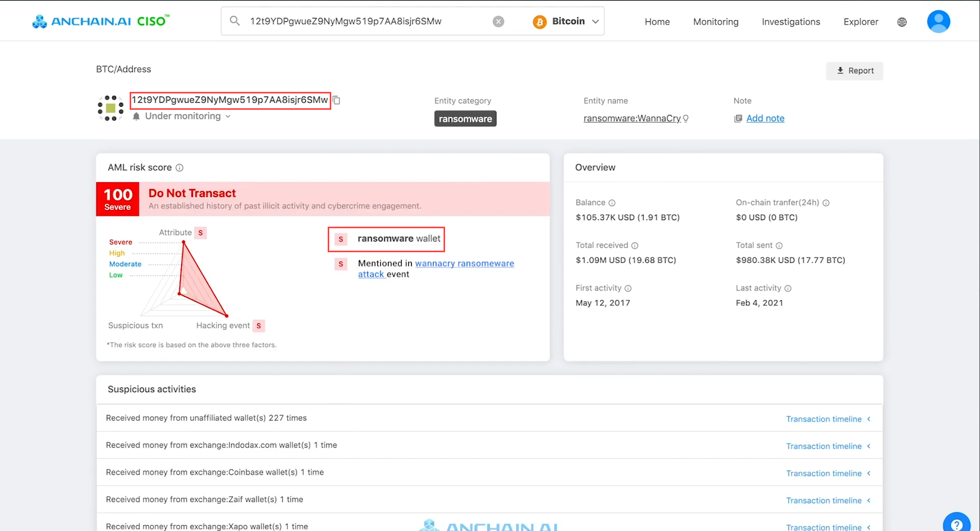The height and width of the screenshot is (531, 980).
Task: Click balance value $105.37K USD (1.91 BTC)
Action: 628,218
